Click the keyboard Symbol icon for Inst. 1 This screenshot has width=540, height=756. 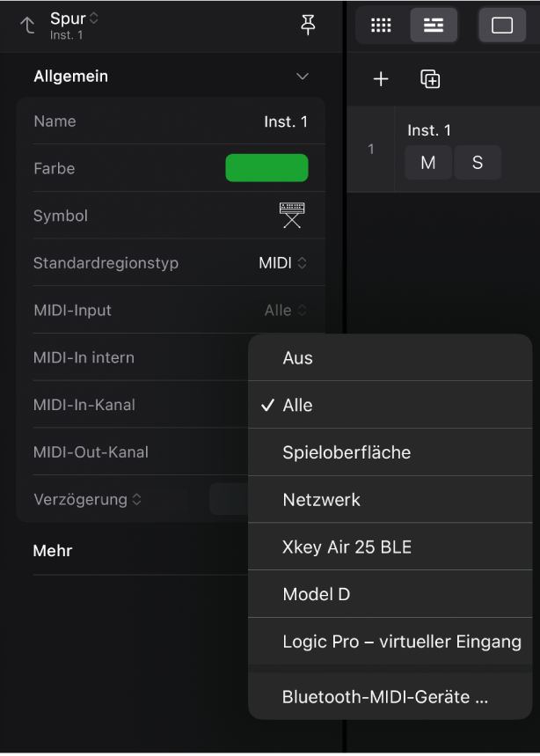[290, 215]
